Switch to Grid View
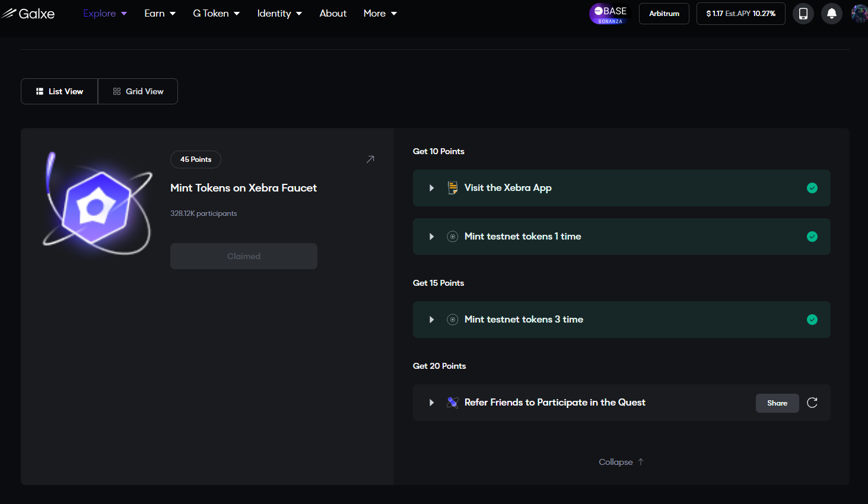The height and width of the screenshot is (504, 868). (138, 91)
